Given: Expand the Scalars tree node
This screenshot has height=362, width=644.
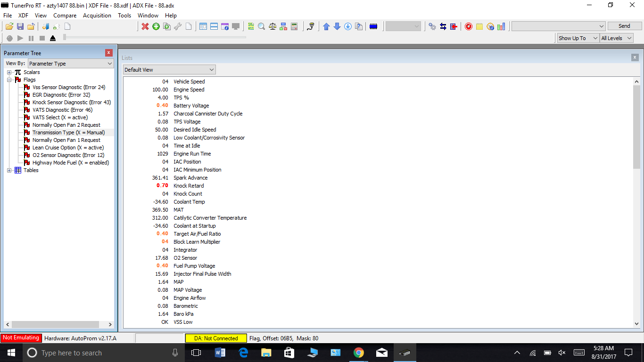Looking at the screenshot, I should pos(9,72).
